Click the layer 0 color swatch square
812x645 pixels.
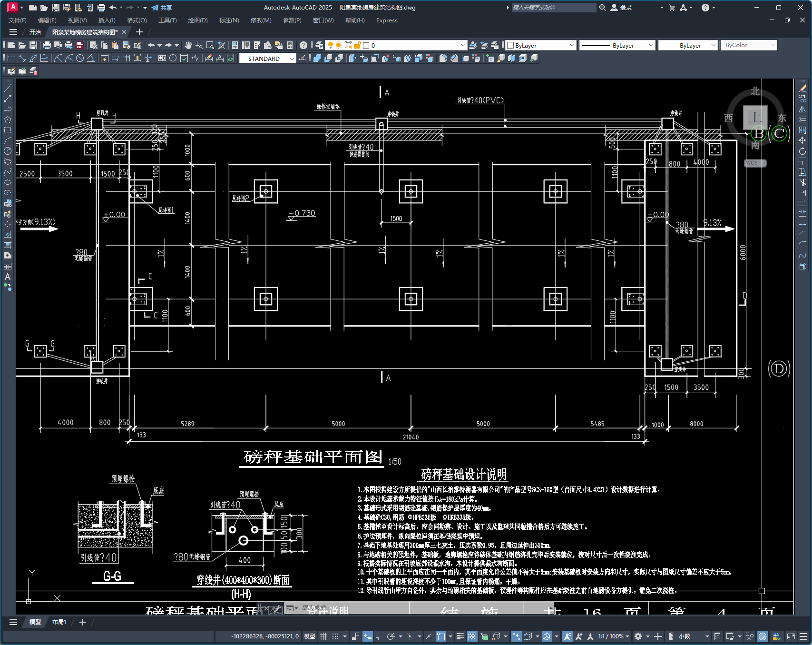[366, 45]
